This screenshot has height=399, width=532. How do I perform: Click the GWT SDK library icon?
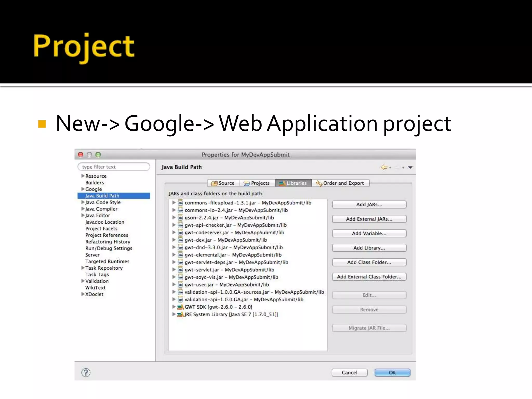pos(181,307)
